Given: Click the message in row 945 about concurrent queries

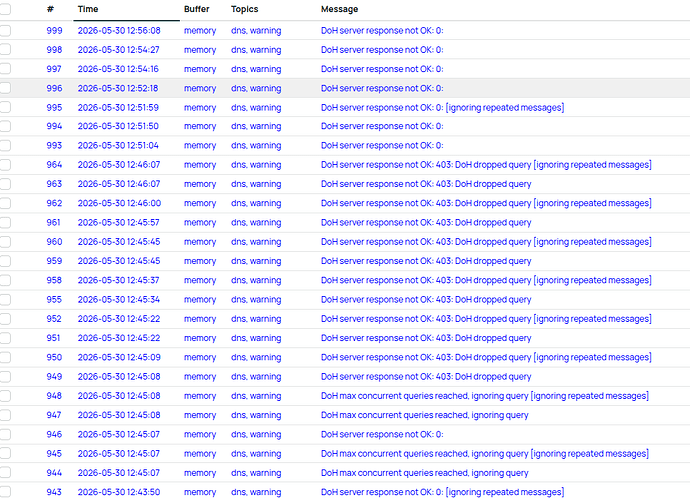Looking at the screenshot, I should (485, 454).
